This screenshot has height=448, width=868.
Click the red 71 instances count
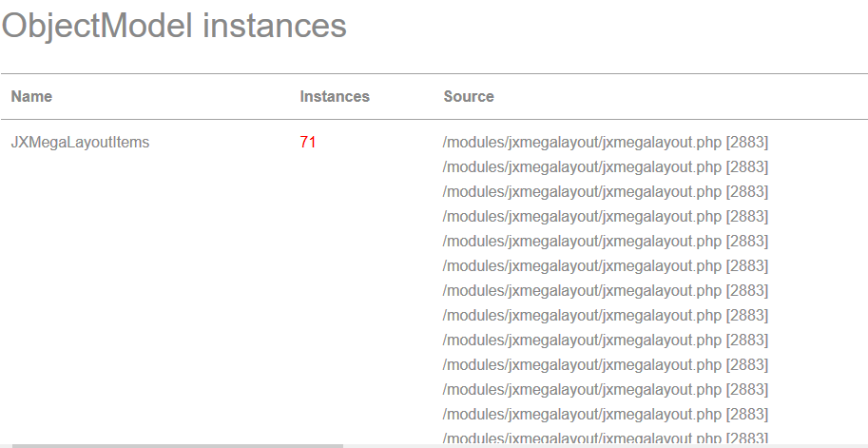pos(308,143)
